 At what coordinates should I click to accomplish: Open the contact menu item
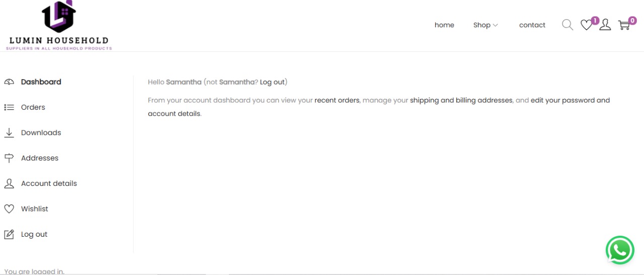pos(532,25)
